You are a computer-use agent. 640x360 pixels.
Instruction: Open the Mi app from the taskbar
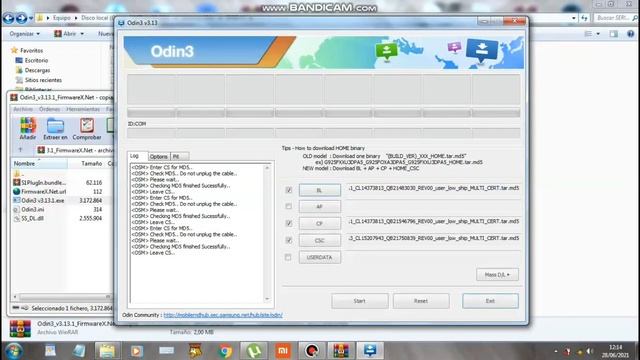coord(283,351)
